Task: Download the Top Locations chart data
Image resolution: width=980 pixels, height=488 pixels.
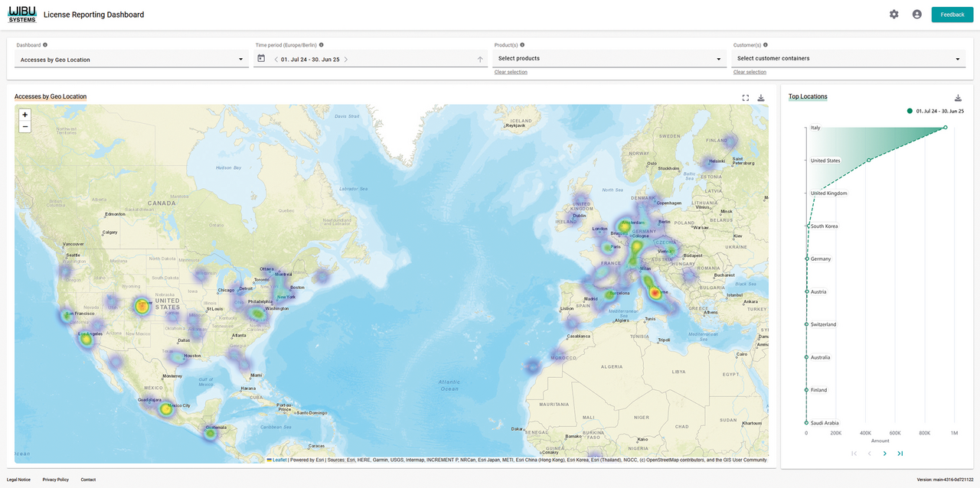Action: pos(958,97)
